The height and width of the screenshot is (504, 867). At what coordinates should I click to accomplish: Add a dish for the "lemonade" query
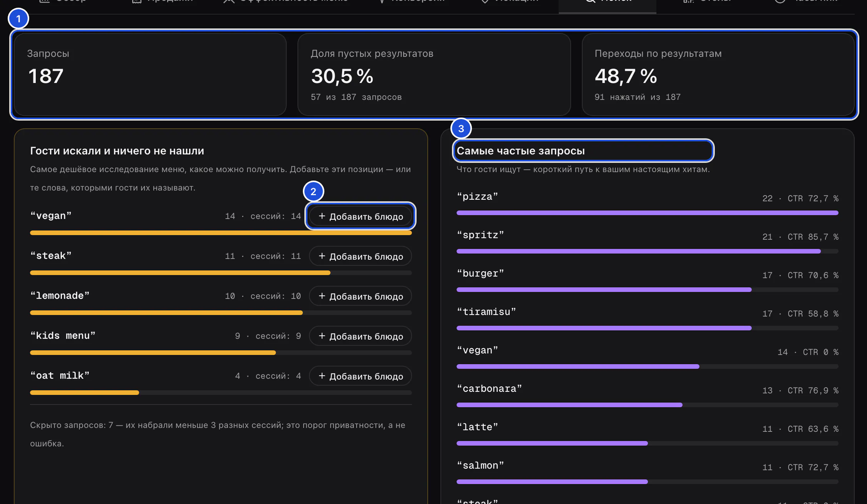click(360, 296)
